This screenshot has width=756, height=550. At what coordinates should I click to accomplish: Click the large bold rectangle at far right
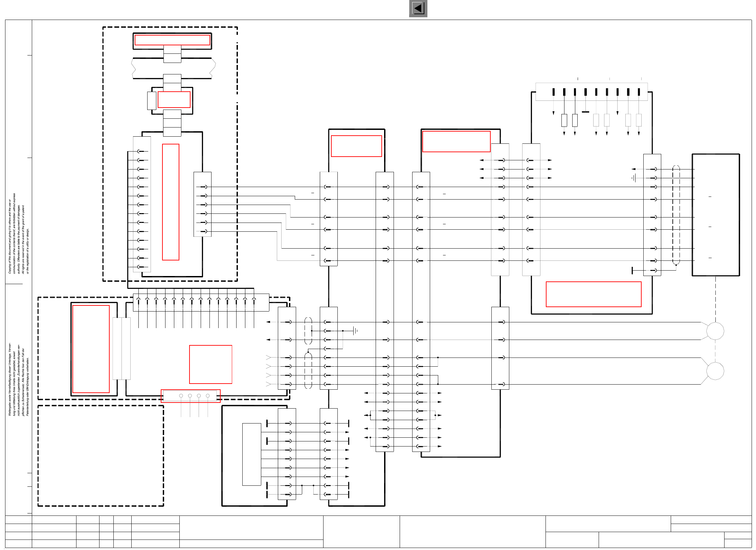(x=715, y=215)
